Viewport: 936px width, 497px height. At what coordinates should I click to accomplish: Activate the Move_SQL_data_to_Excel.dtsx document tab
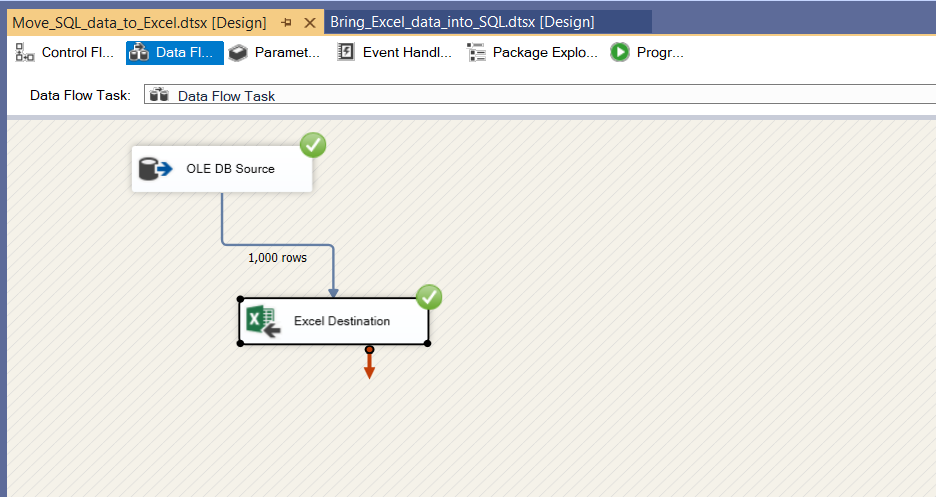[139, 22]
